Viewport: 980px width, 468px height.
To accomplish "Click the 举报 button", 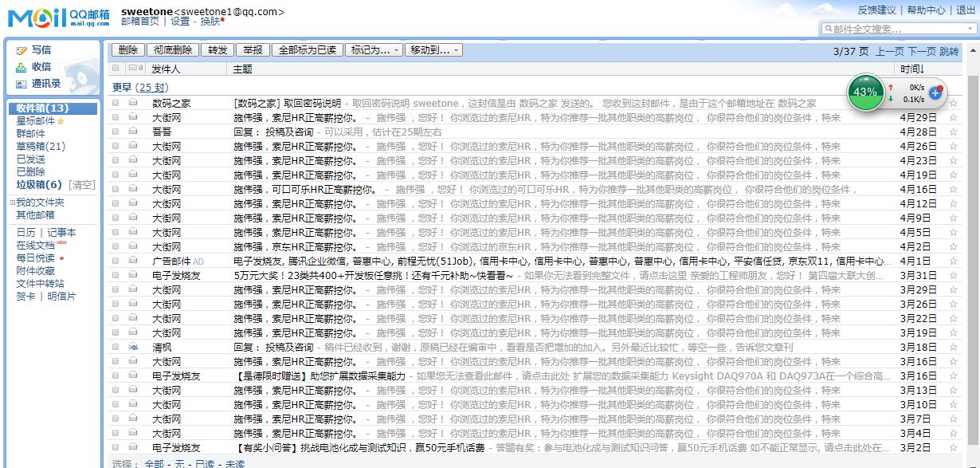I will [x=253, y=50].
